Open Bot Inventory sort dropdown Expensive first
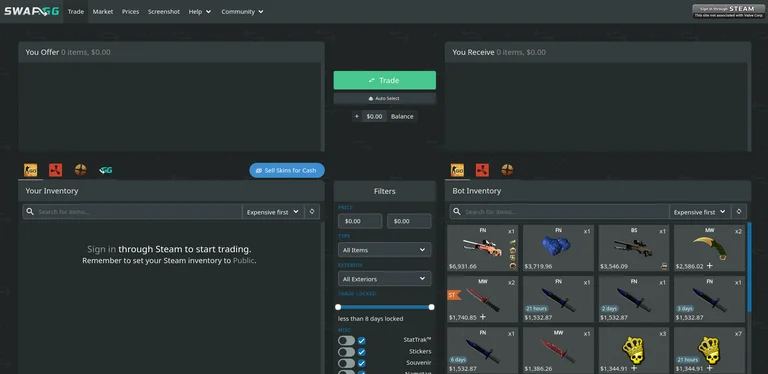Screen dimensions: 768x374 click(700, 211)
